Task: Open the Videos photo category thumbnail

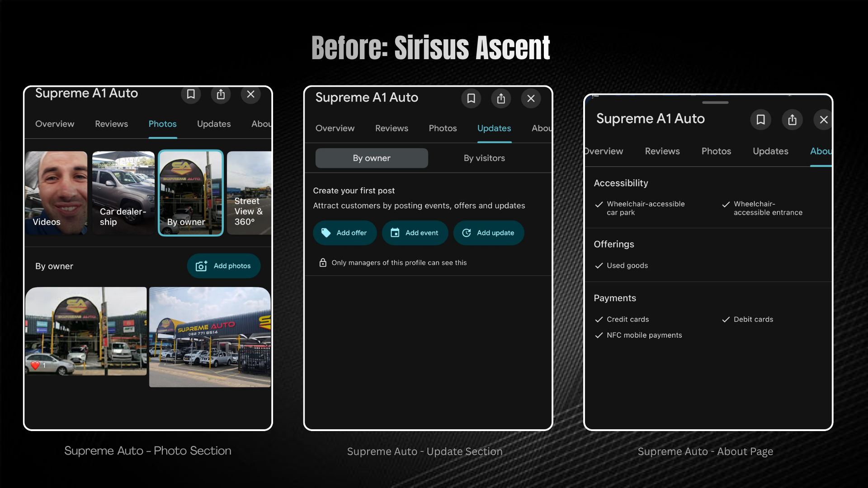Action: (x=56, y=193)
